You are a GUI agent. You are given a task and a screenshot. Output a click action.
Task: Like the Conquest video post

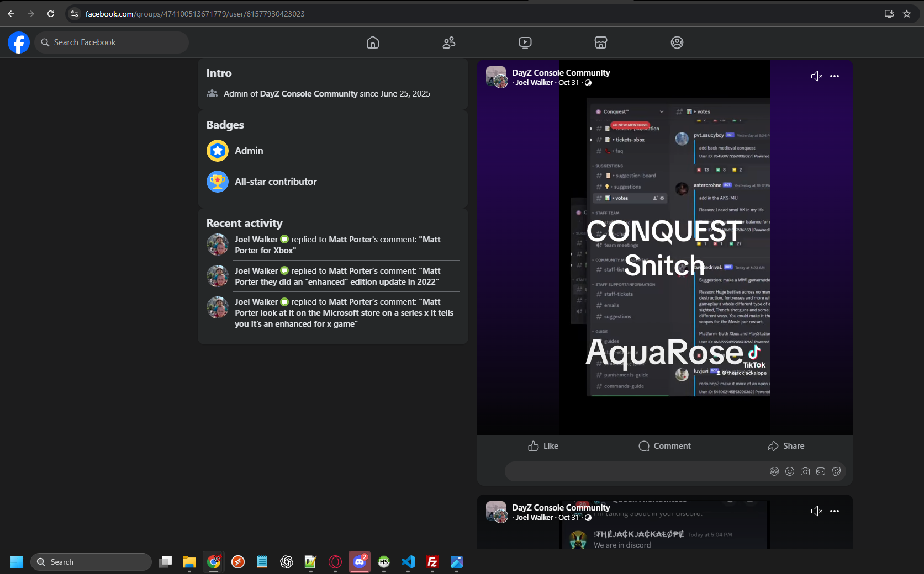543,446
